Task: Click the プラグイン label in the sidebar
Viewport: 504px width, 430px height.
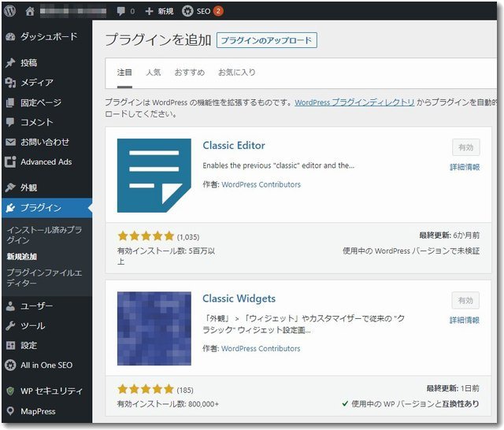Action: (41, 208)
